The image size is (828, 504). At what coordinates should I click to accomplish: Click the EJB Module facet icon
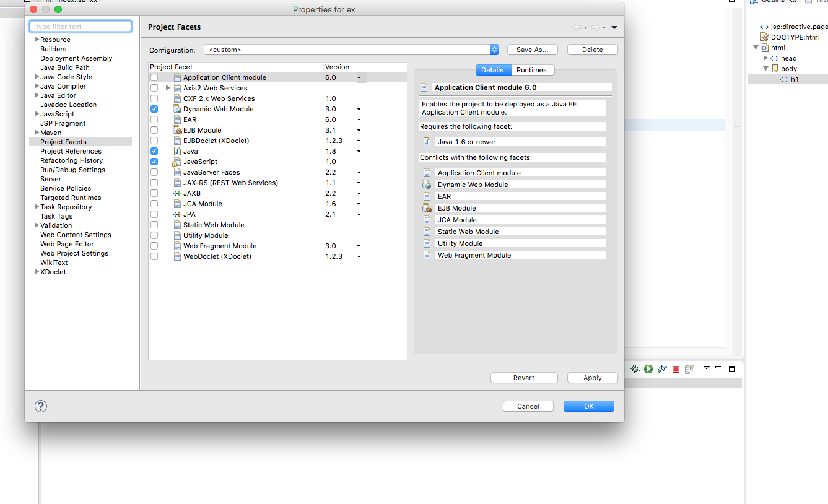pyautogui.click(x=177, y=130)
